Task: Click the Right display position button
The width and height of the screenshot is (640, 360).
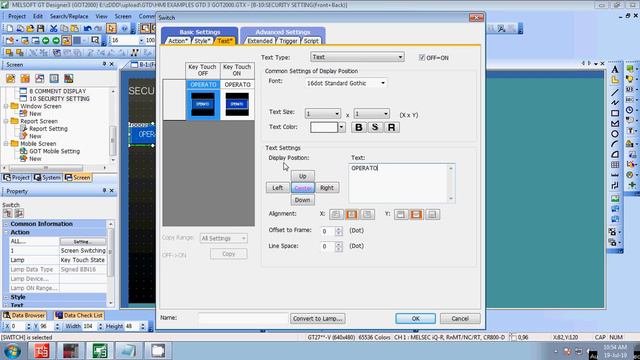Action: 327,188
